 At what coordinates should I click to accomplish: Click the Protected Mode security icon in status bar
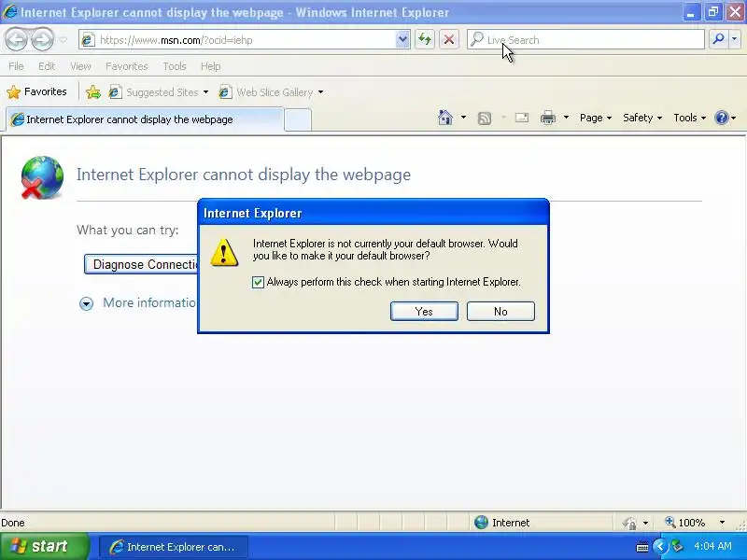pyautogui.click(x=629, y=523)
